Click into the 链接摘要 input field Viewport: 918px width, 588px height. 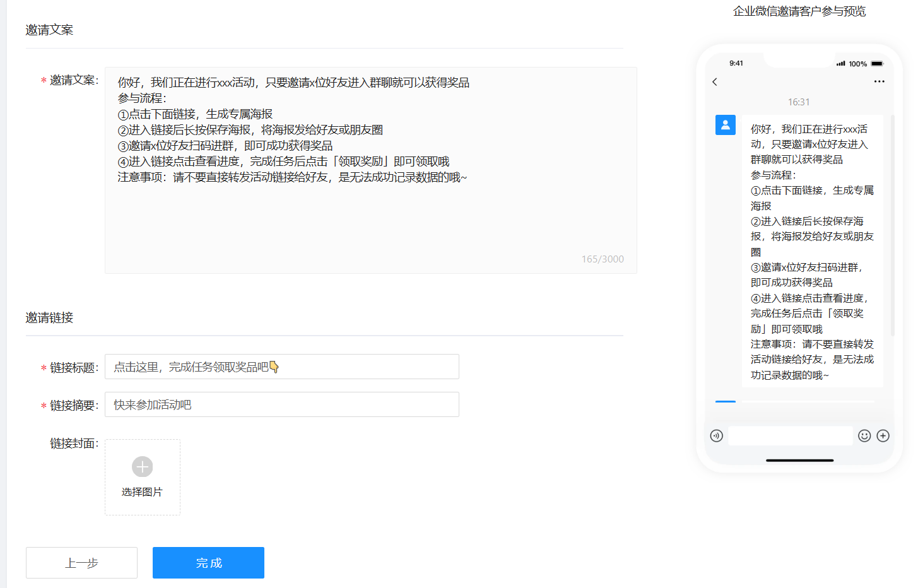point(282,404)
